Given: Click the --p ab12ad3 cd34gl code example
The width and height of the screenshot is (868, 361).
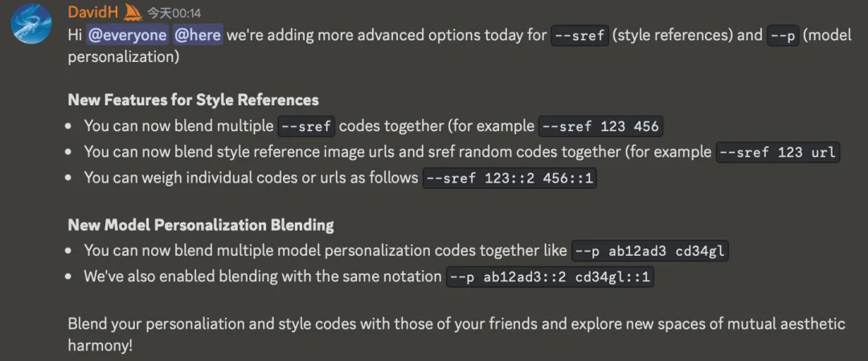Looking at the screenshot, I should click(650, 251).
